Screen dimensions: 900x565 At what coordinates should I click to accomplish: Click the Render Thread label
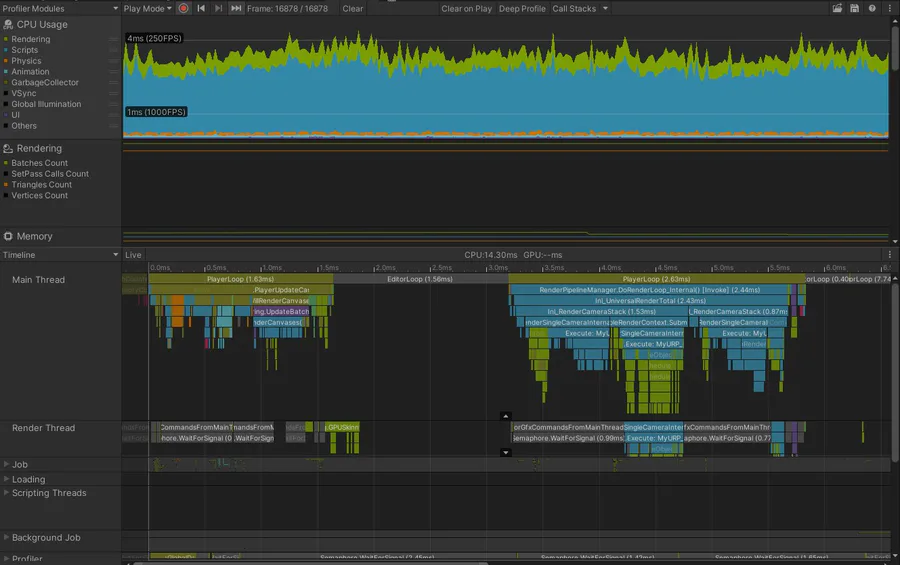[44, 428]
